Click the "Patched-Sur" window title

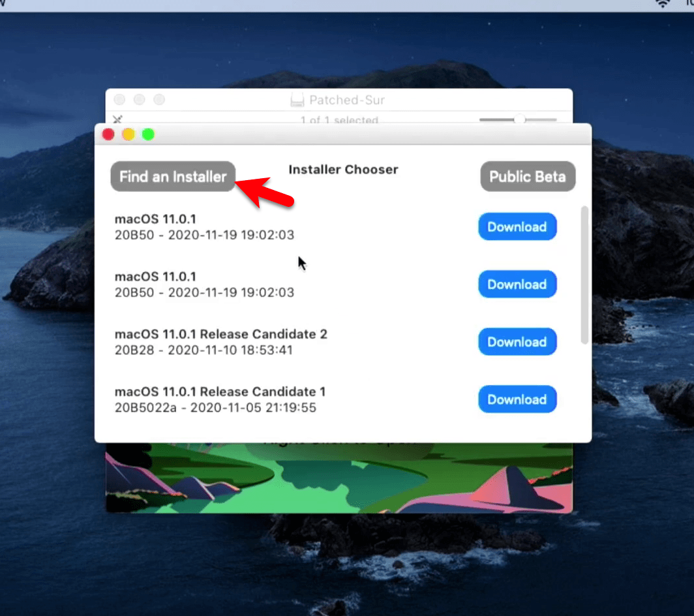click(x=347, y=100)
